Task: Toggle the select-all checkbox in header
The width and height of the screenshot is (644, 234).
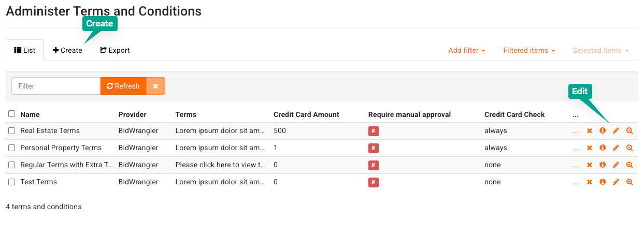Action: [x=12, y=114]
